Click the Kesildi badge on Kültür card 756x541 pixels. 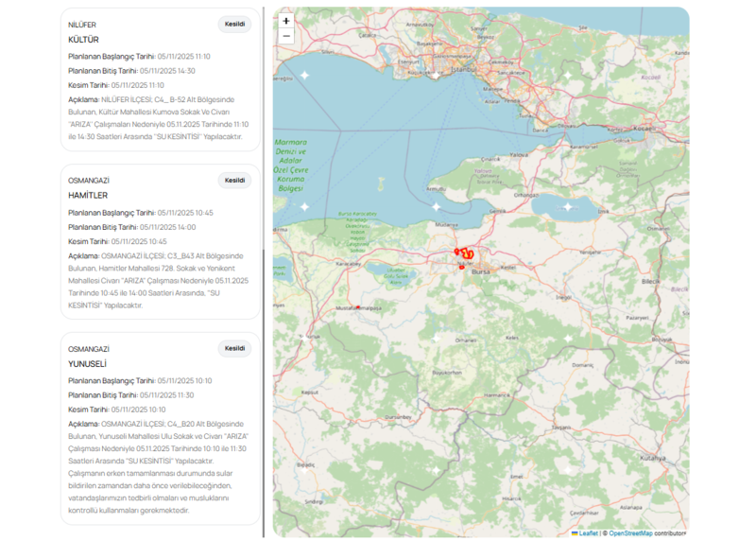[234, 25]
